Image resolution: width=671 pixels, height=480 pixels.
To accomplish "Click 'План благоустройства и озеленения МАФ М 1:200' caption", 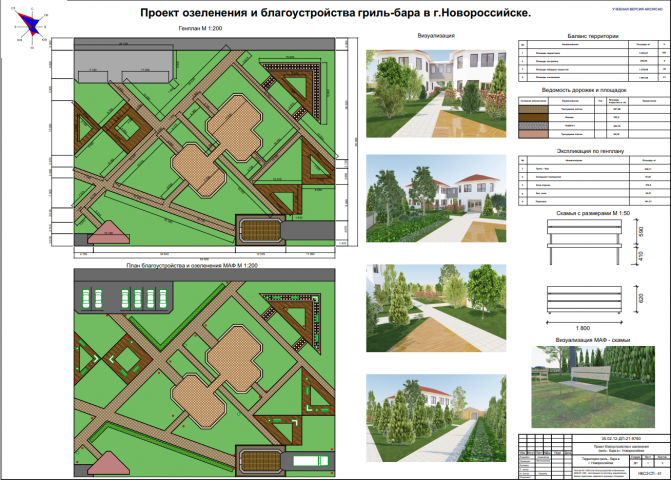I will click(192, 265).
